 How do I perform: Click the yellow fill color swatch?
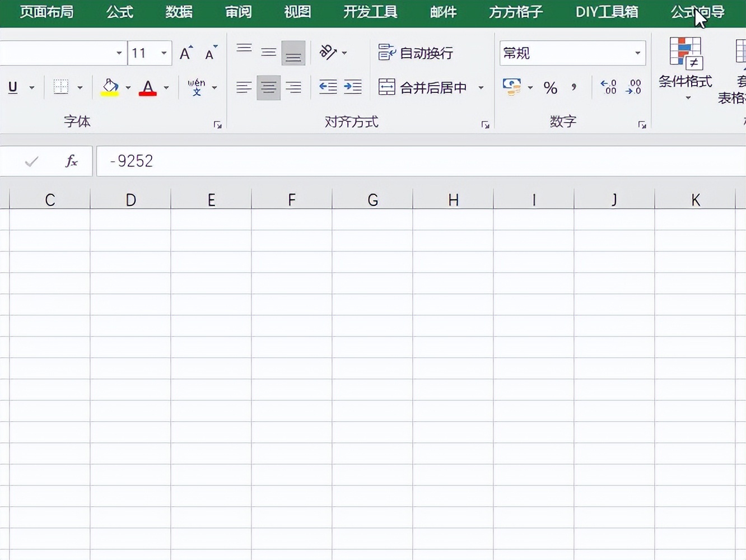pos(110,92)
